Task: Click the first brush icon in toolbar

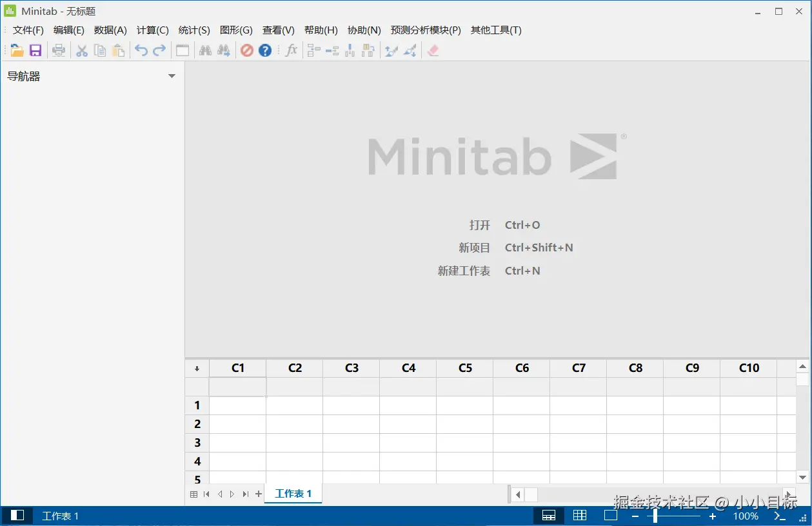Action: coord(391,50)
